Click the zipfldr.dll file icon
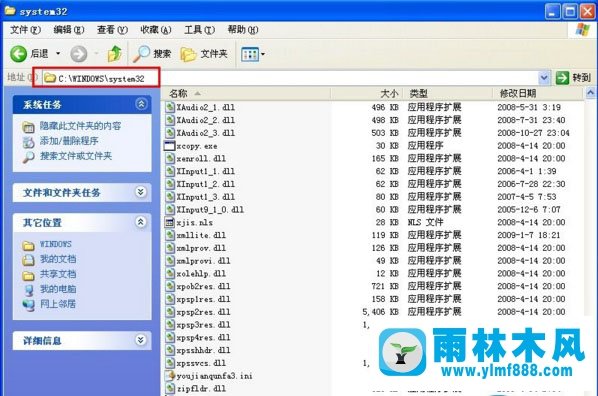Screen dimensions: 598x396 pos(169,389)
